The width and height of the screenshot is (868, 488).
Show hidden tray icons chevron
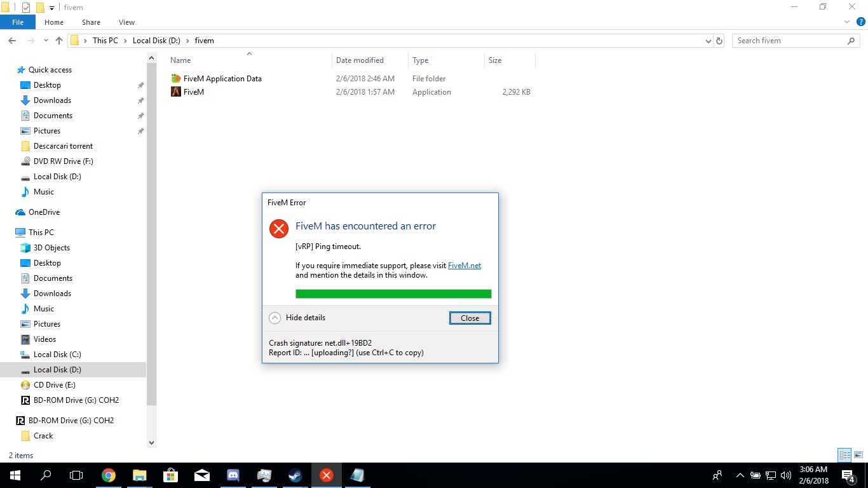[x=740, y=475]
